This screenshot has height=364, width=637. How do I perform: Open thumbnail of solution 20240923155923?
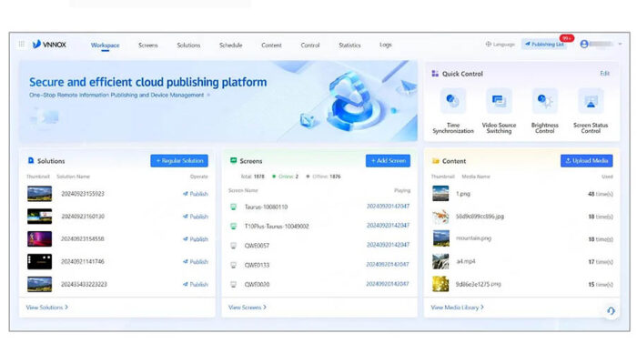[x=39, y=194]
